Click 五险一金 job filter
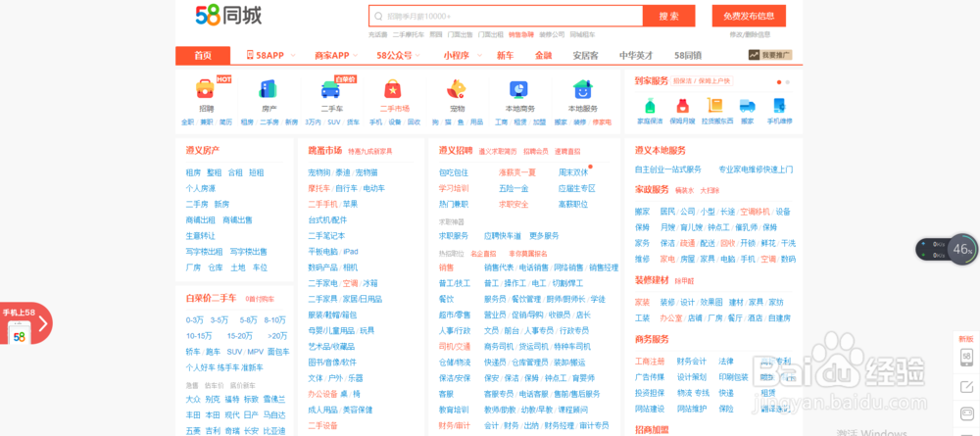 point(514,189)
